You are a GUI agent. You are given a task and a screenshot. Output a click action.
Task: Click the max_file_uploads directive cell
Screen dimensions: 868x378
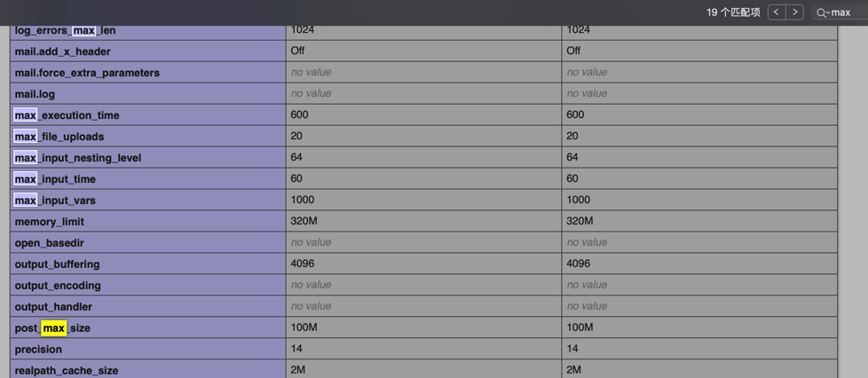pos(59,137)
